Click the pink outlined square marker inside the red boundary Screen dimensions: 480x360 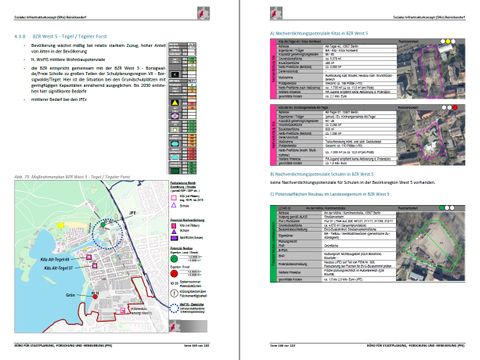click(x=123, y=310)
